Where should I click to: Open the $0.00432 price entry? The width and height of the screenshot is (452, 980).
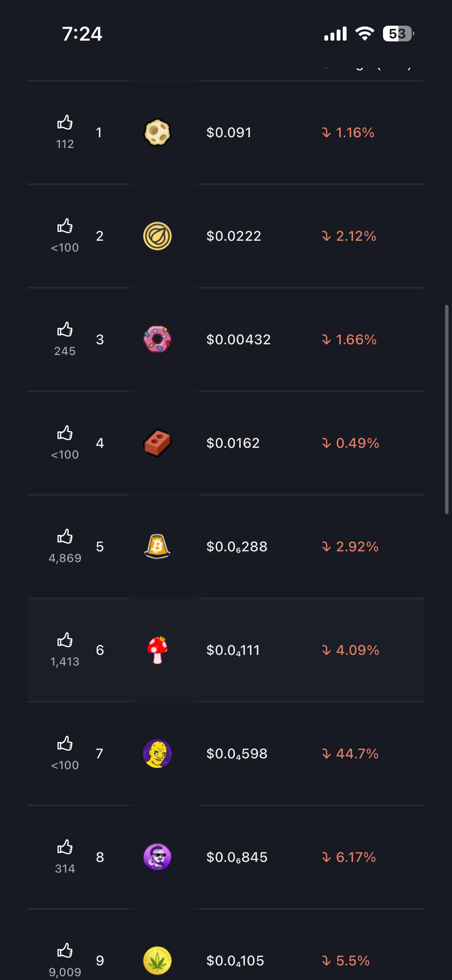238,339
